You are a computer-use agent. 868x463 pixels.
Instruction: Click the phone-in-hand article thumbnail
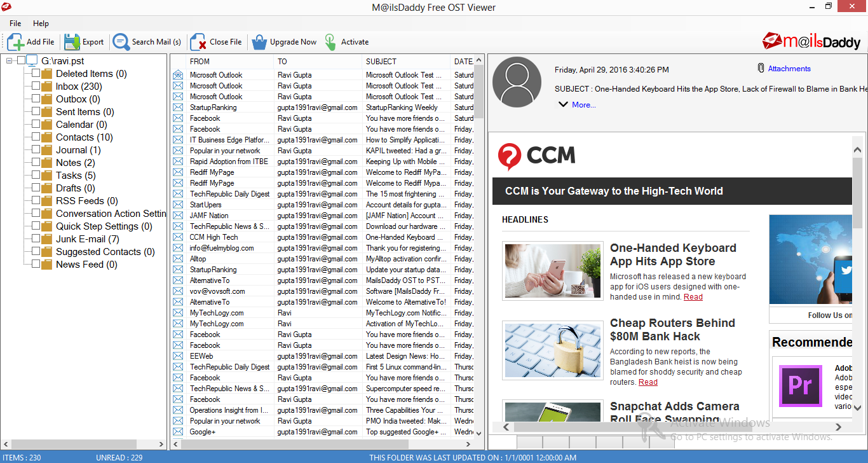[553, 271]
